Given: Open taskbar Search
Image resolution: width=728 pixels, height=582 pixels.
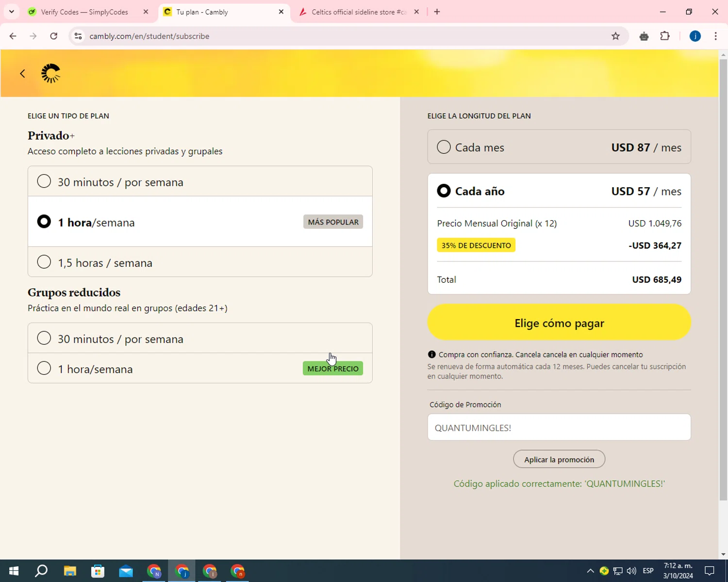Looking at the screenshot, I should tap(42, 571).
